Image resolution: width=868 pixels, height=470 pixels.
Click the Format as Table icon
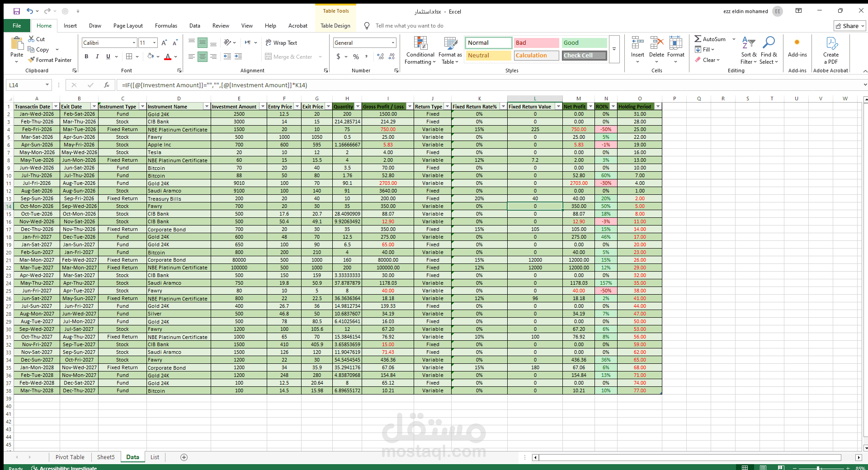tap(449, 50)
